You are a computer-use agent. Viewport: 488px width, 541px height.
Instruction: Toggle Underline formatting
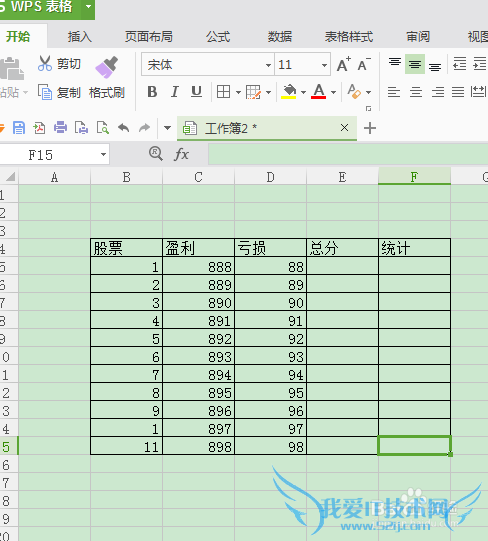pyautogui.click(x=196, y=92)
